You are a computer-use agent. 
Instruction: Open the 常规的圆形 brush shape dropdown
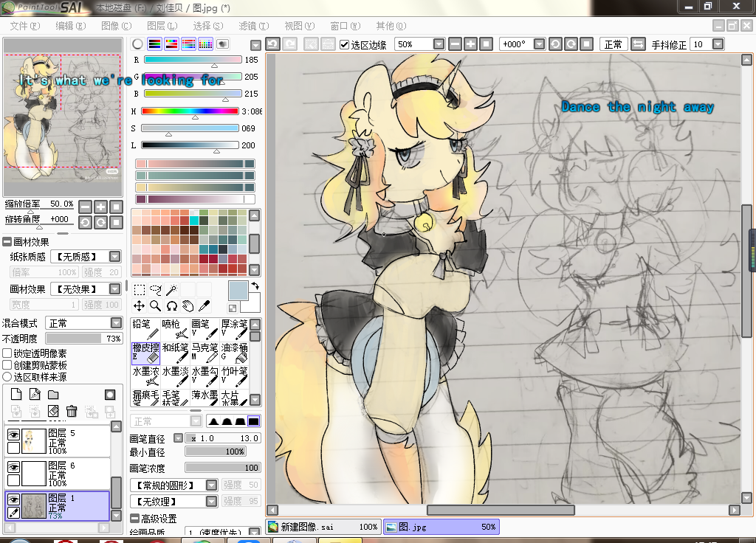pyautogui.click(x=212, y=485)
